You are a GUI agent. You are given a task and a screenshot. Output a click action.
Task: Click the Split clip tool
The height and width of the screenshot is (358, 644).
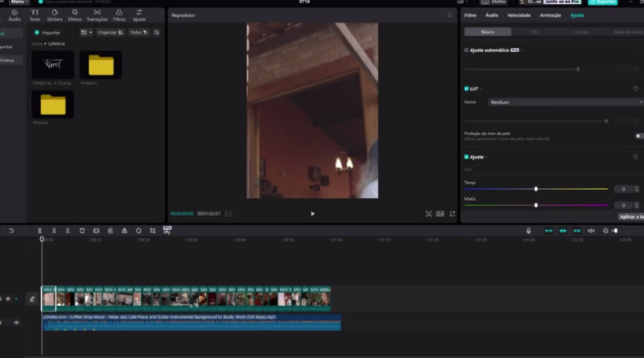coord(39,231)
